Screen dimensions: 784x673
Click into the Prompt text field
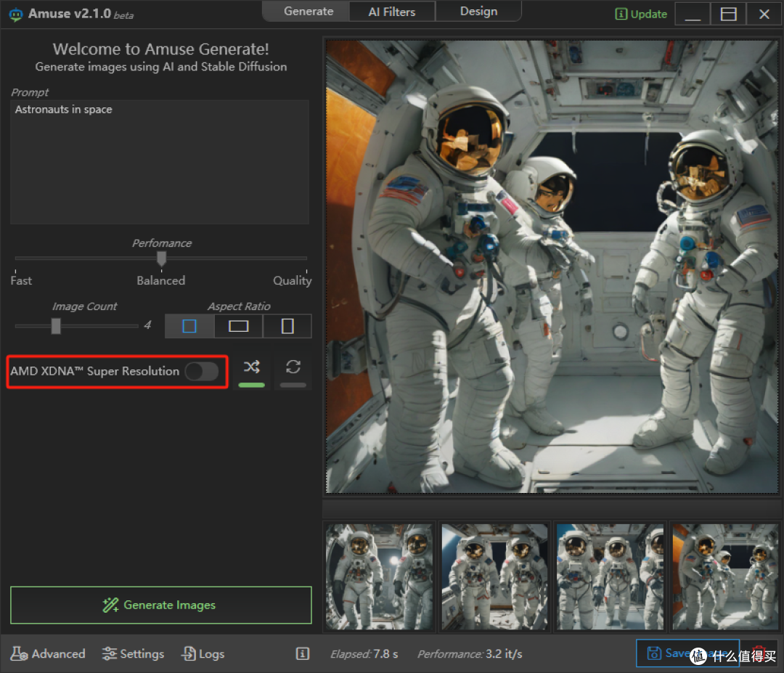[160, 162]
